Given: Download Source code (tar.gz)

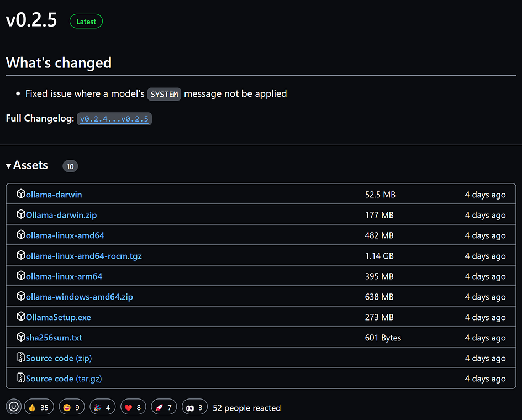Looking at the screenshot, I should pos(64,379).
